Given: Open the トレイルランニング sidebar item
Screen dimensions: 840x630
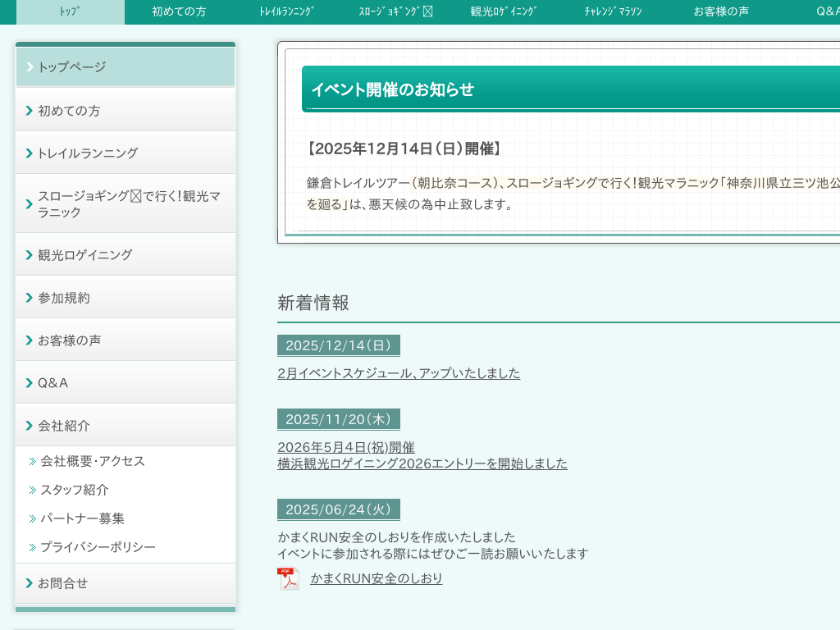Looking at the screenshot, I should coord(88,153).
